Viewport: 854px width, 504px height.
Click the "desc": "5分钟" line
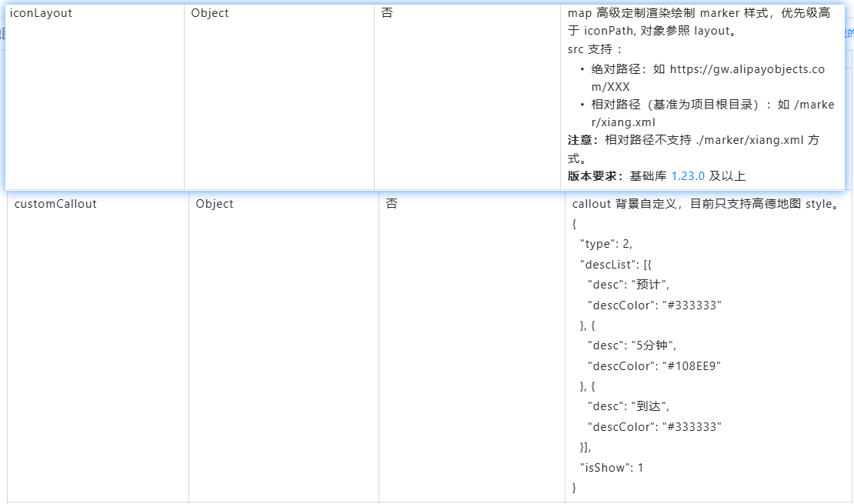click(632, 345)
